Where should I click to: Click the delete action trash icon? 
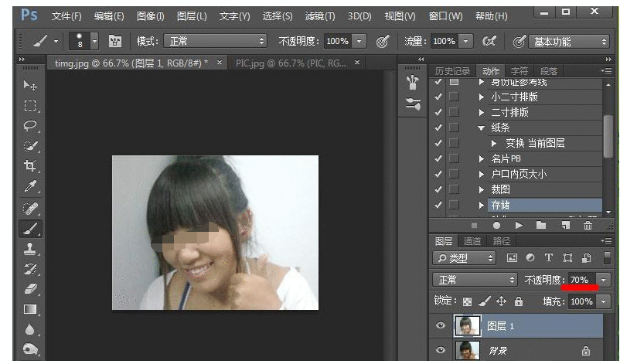[588, 225]
